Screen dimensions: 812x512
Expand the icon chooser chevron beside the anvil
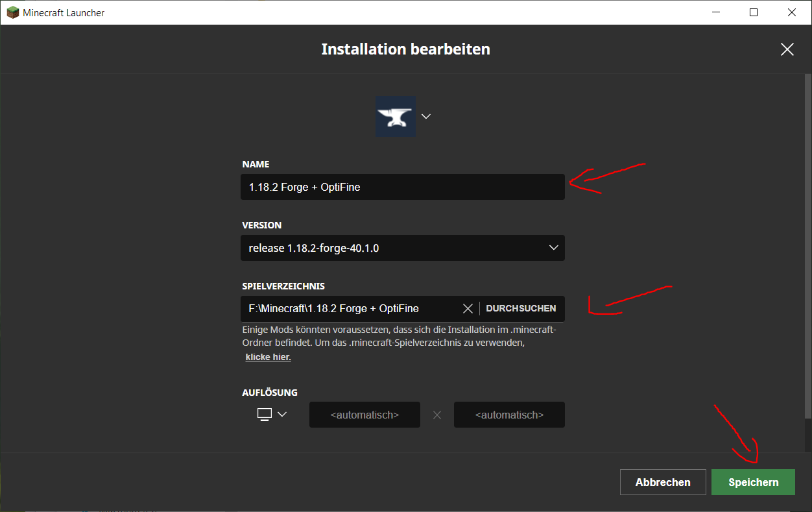click(426, 117)
